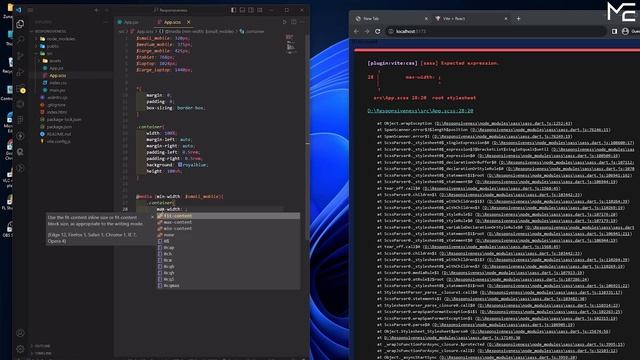The image size is (640, 360).
Task: Open the Search view in activity bar
Action: [x=20, y=40]
